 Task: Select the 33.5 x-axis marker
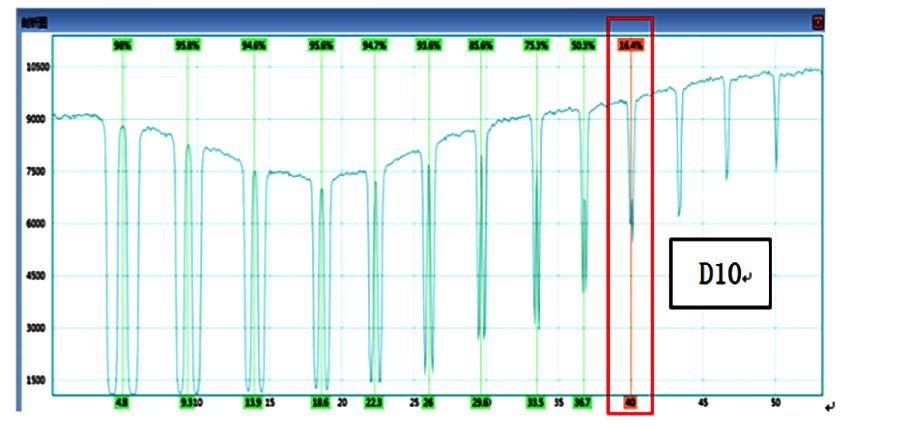point(536,402)
